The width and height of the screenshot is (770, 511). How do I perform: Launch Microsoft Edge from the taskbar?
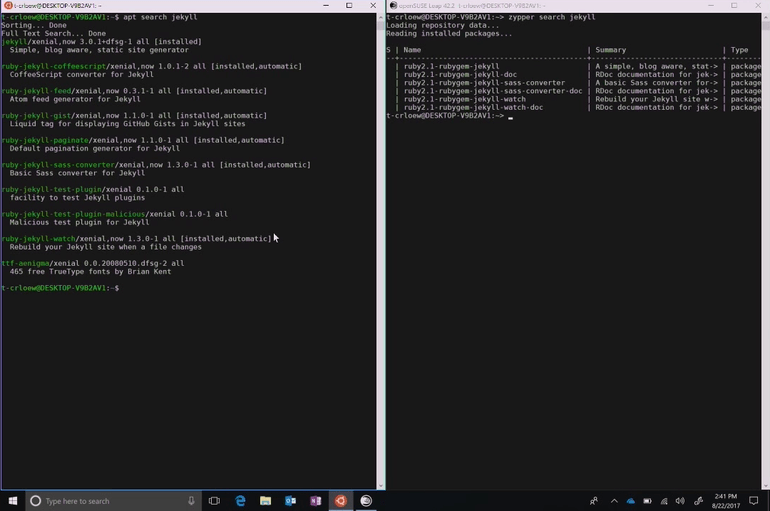[x=241, y=500]
